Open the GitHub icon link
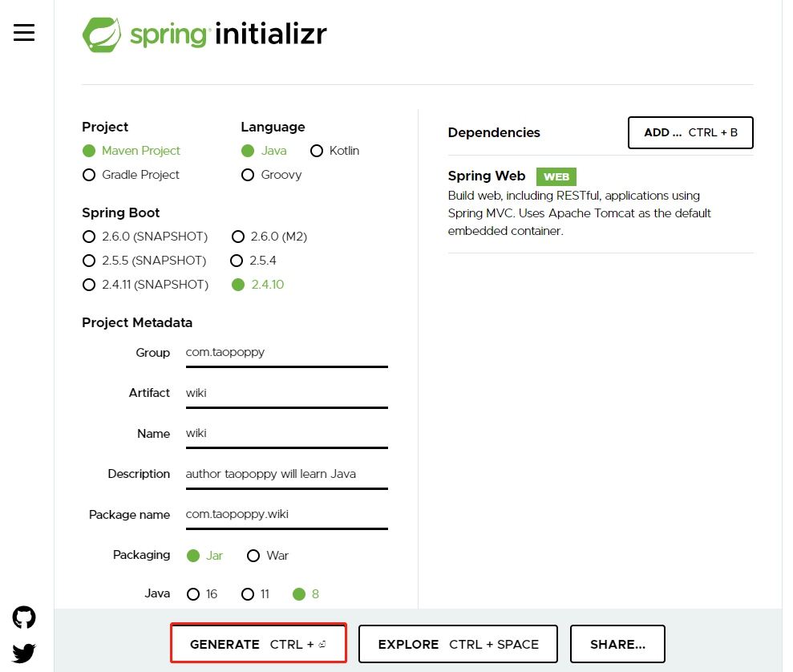793x672 pixels. coord(24,617)
